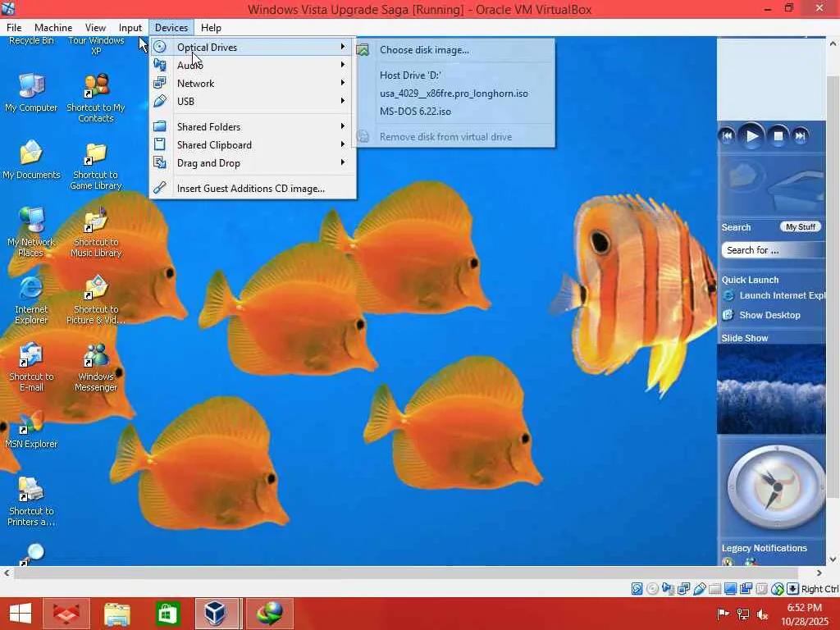Viewport: 840px width, 630px height.
Task: Select the My Documents desktop icon
Action: 31,160
